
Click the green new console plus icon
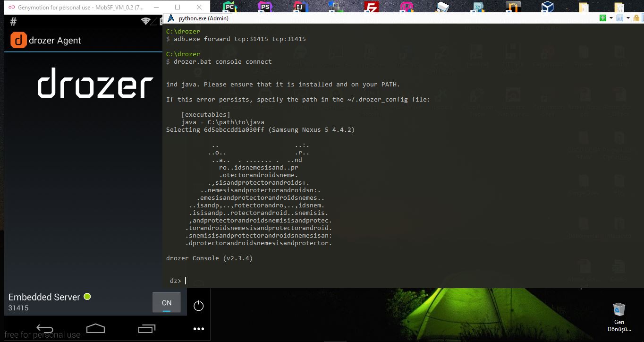(x=603, y=18)
